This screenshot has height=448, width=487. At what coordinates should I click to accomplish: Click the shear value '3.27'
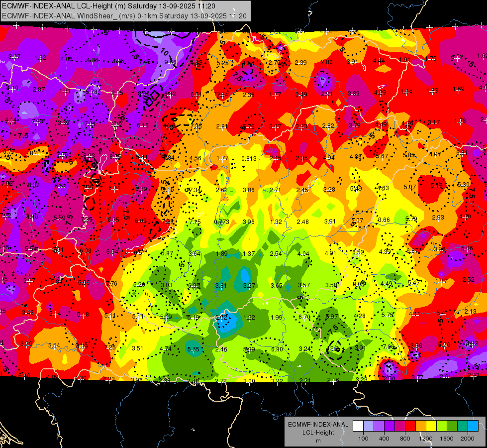(249, 285)
